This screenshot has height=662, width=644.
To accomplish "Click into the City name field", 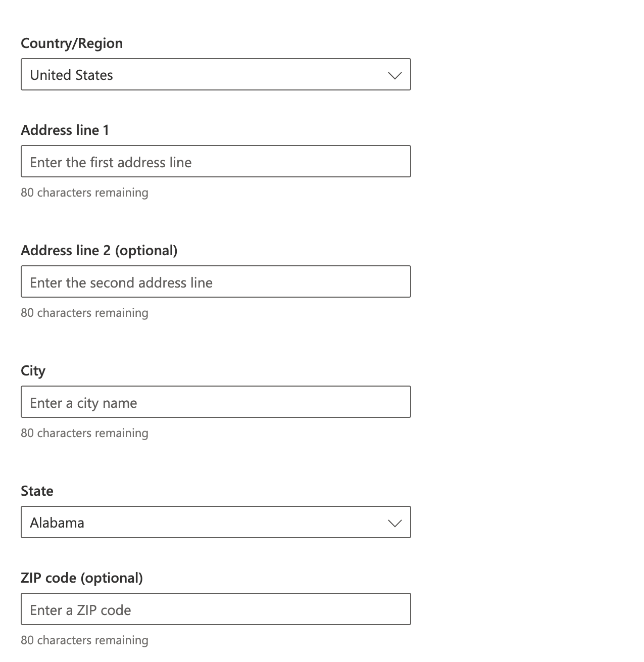I will coord(216,402).
